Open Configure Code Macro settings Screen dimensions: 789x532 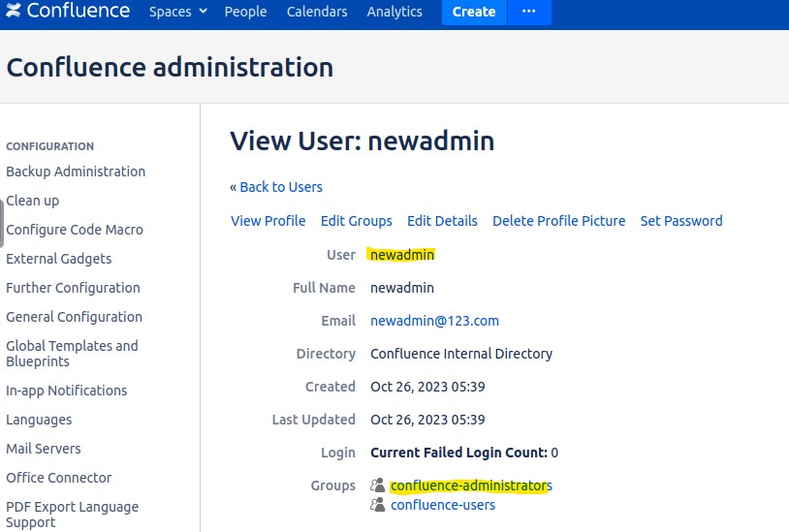click(75, 230)
